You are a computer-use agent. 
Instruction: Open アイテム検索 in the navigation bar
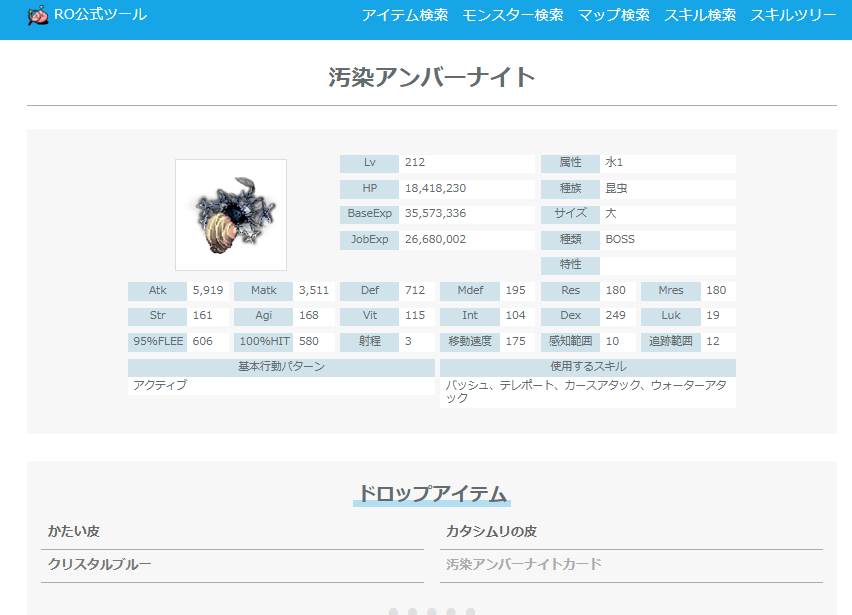(405, 15)
